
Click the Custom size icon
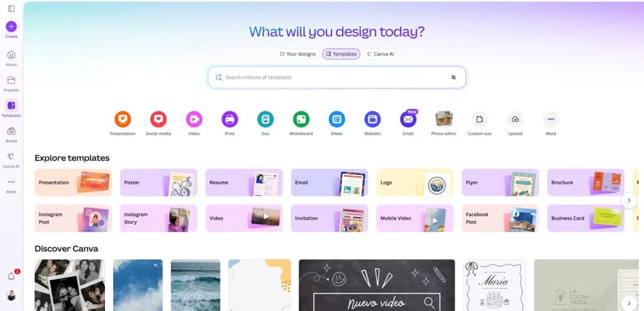[x=479, y=119]
